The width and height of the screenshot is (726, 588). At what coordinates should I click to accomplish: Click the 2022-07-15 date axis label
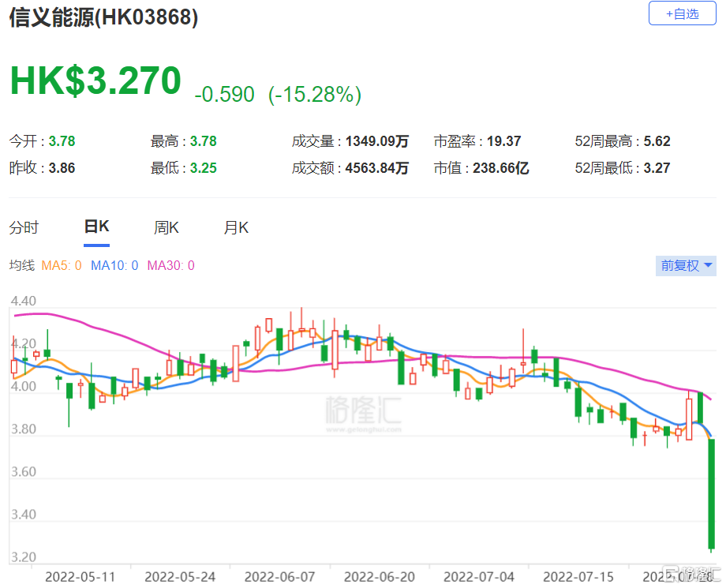pyautogui.click(x=578, y=577)
